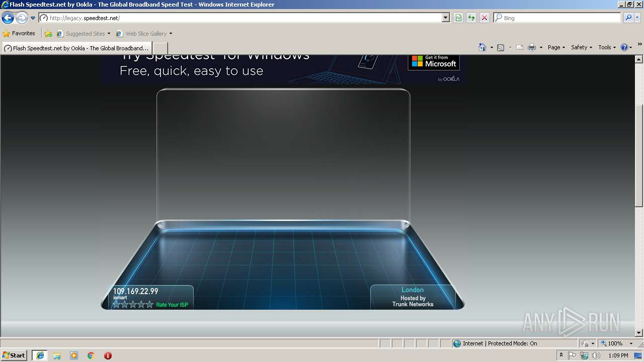This screenshot has height=362, width=644.
Task: Click the Internet zone globe icon
Action: (457, 343)
